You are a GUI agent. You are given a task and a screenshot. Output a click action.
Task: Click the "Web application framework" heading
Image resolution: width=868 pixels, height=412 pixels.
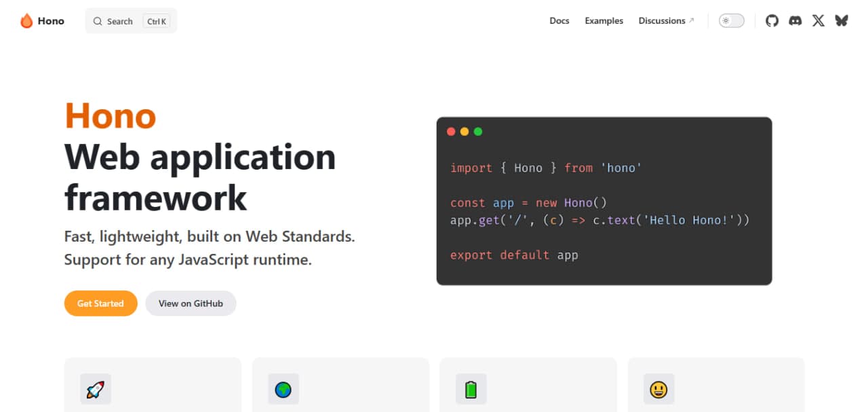[x=200, y=177]
